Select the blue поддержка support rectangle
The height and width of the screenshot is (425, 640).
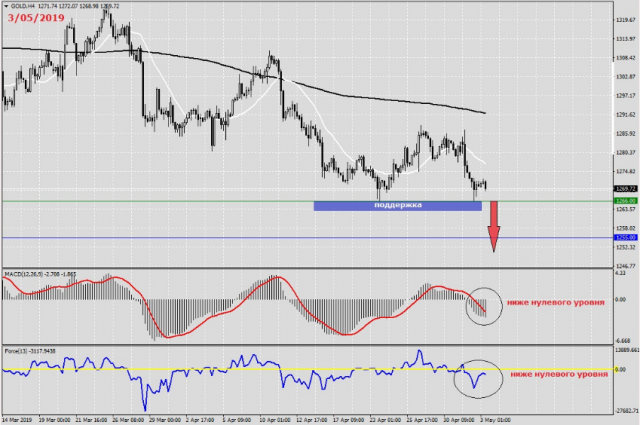pos(397,205)
